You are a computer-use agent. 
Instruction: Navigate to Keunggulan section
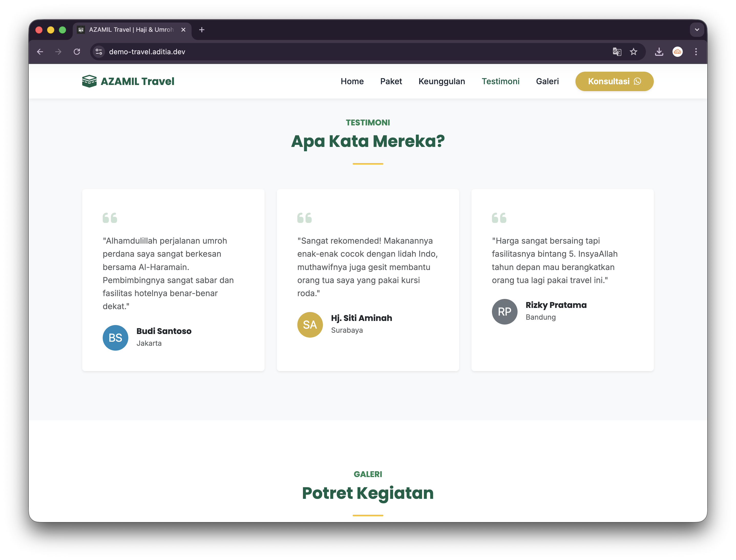pyautogui.click(x=441, y=81)
